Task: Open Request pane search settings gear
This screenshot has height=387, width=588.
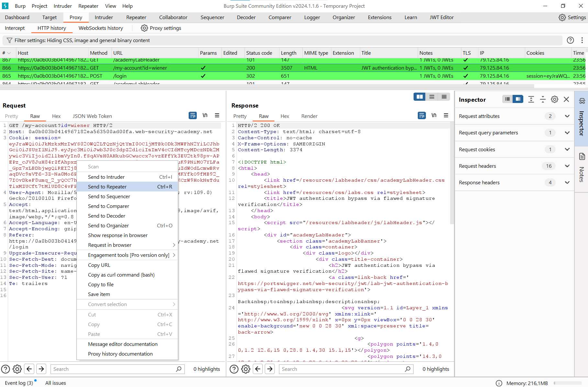Action: click(17, 369)
